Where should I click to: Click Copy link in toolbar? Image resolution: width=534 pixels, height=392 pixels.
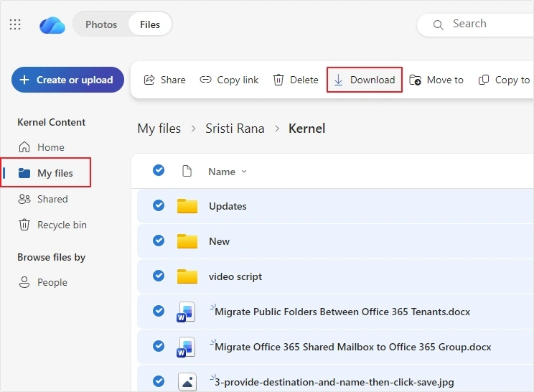click(x=229, y=80)
